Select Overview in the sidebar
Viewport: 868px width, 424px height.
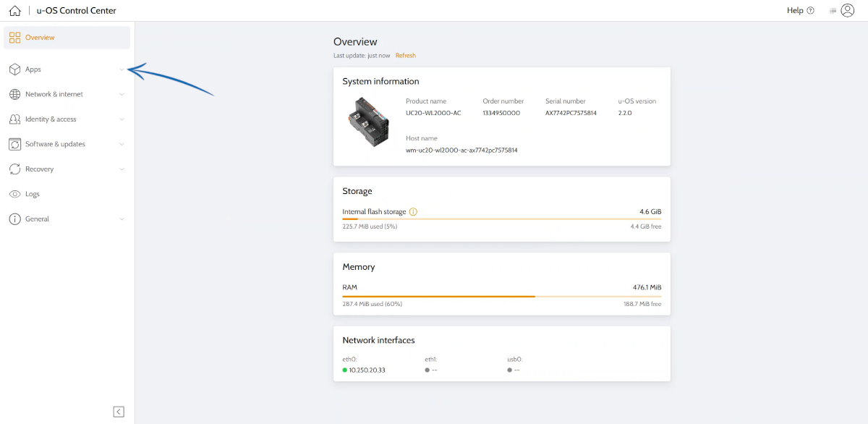pyautogui.click(x=40, y=38)
